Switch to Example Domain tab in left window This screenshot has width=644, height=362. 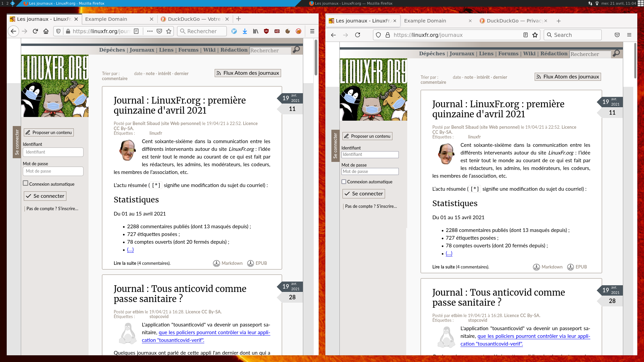click(115, 19)
